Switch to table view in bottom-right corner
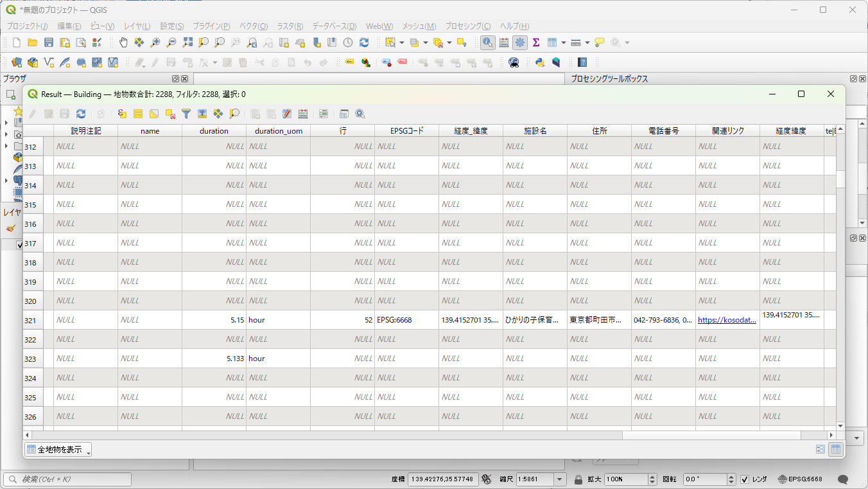Screen dimensions: 868x489 [835, 449]
